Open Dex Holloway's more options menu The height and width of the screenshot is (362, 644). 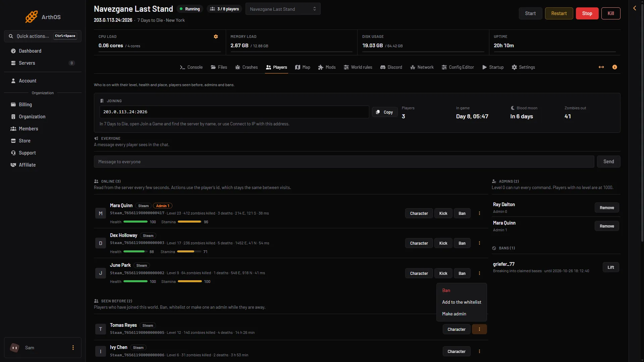(x=479, y=243)
